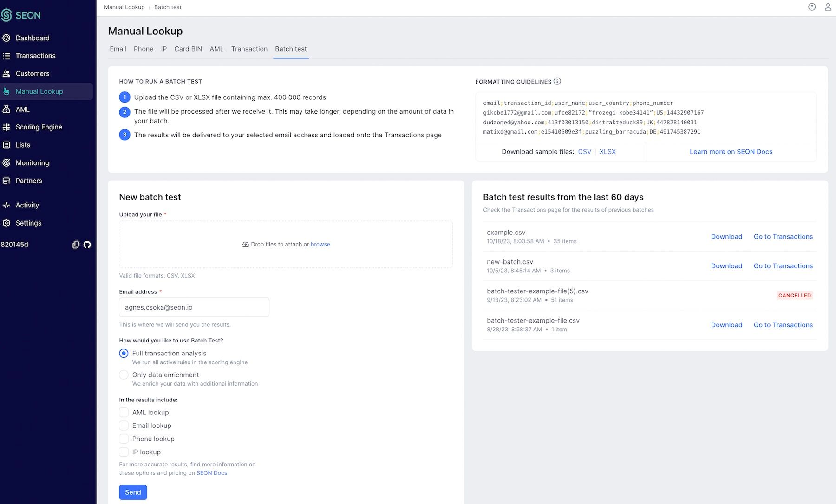Focus the Email address input field
This screenshot has height=504, width=836.
pos(194,307)
